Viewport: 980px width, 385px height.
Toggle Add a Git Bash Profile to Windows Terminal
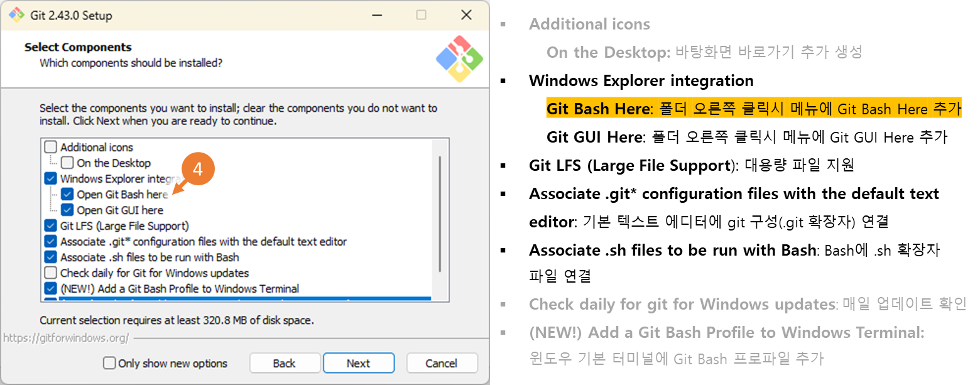tap(51, 289)
